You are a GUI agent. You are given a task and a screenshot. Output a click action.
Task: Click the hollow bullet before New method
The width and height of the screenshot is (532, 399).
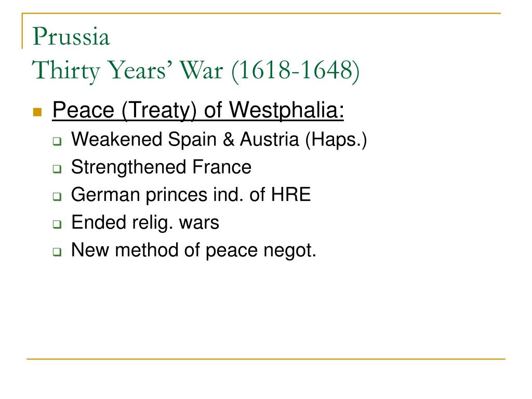coord(57,252)
